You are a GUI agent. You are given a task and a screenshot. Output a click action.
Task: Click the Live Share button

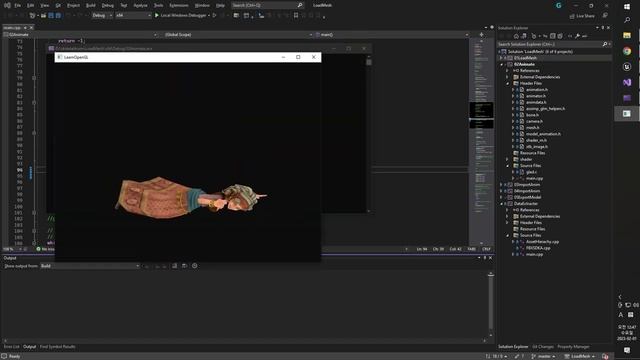582,16
